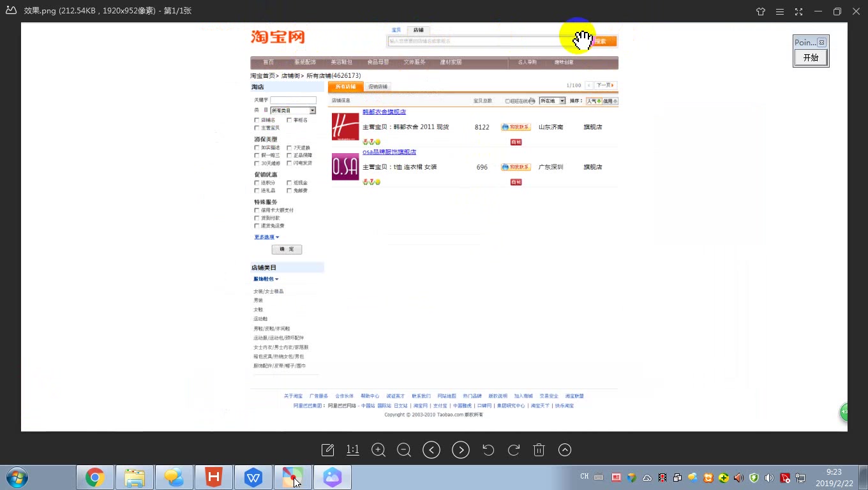Open the image edit tool
Screen dimensions: 868x490
click(x=327, y=450)
